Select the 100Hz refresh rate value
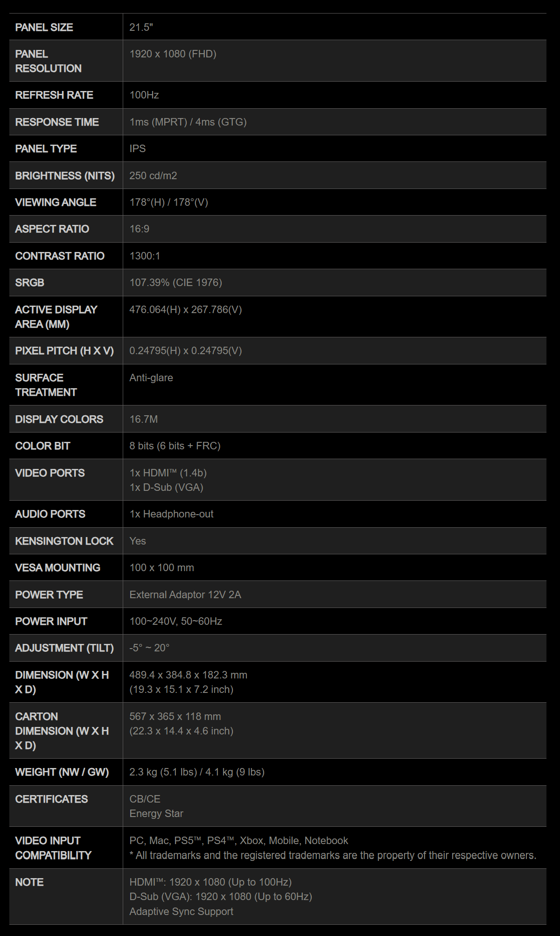The image size is (560, 936). (x=144, y=95)
